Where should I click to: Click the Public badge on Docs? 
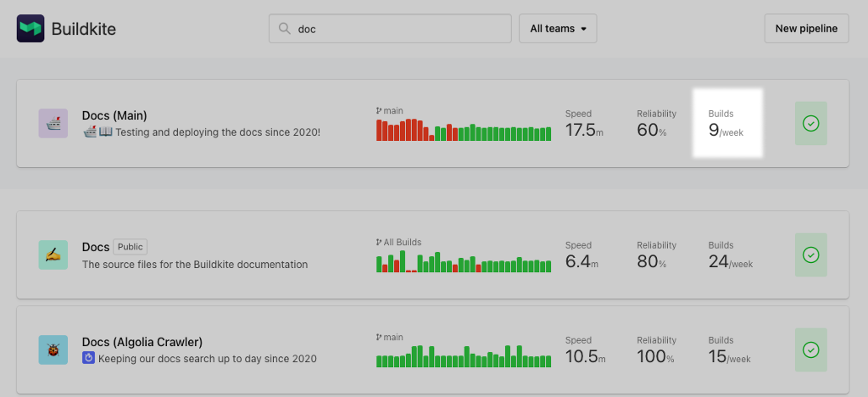(131, 246)
